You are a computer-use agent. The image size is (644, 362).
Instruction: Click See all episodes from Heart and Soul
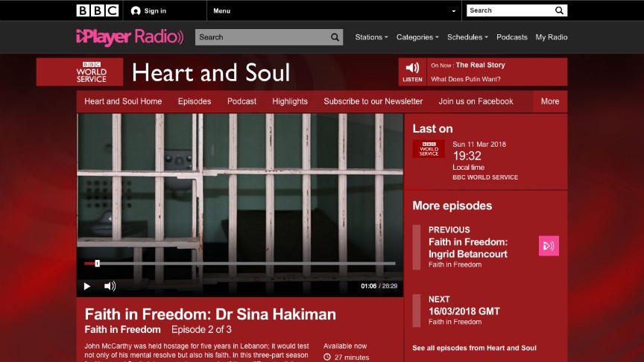click(x=474, y=348)
